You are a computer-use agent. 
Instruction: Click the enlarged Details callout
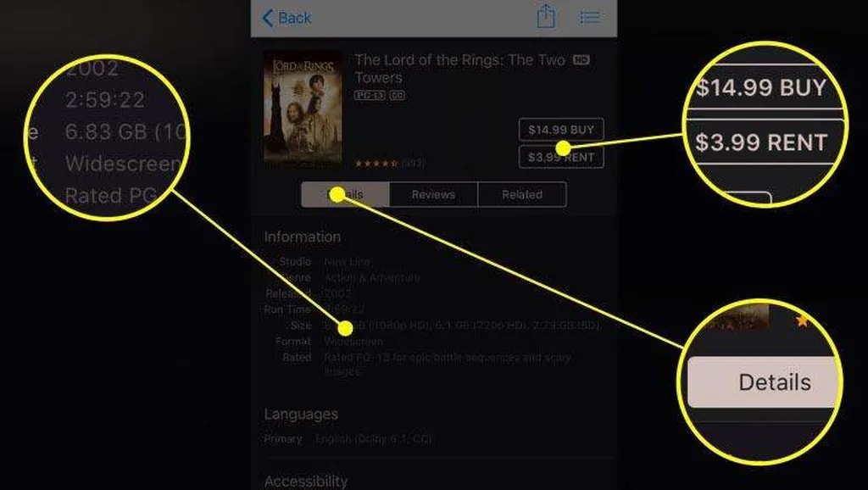coord(764,382)
